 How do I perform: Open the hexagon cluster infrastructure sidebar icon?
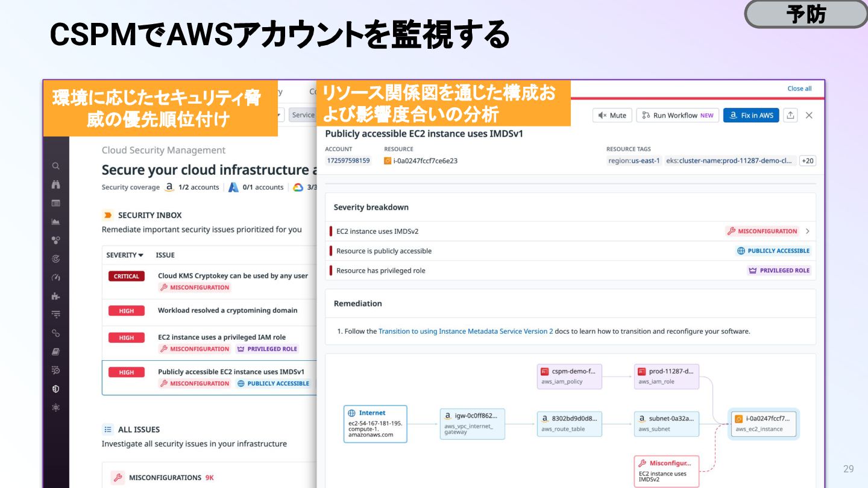[x=55, y=240]
